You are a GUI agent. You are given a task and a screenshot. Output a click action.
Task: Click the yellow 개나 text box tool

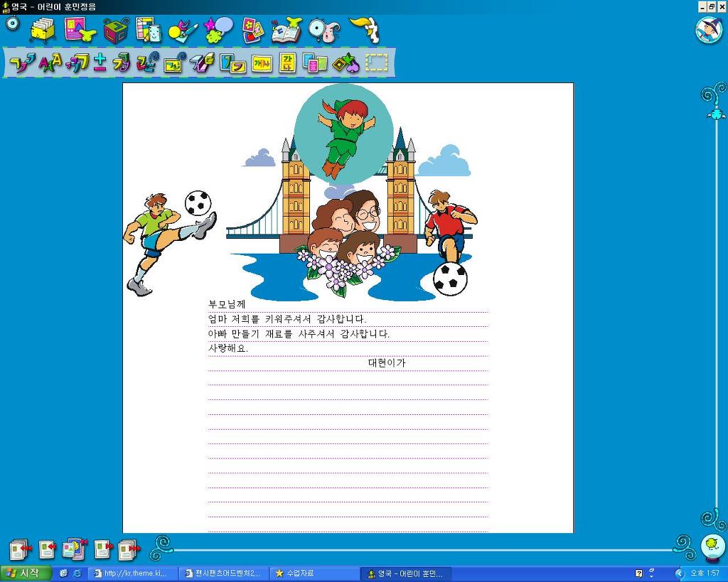(x=262, y=63)
